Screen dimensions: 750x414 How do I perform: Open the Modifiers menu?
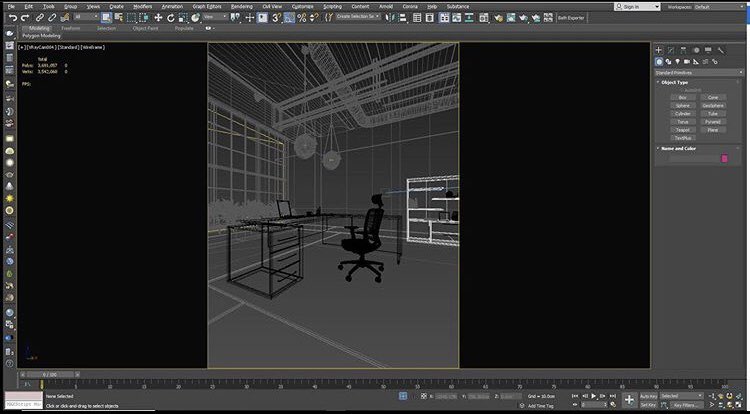(142, 7)
